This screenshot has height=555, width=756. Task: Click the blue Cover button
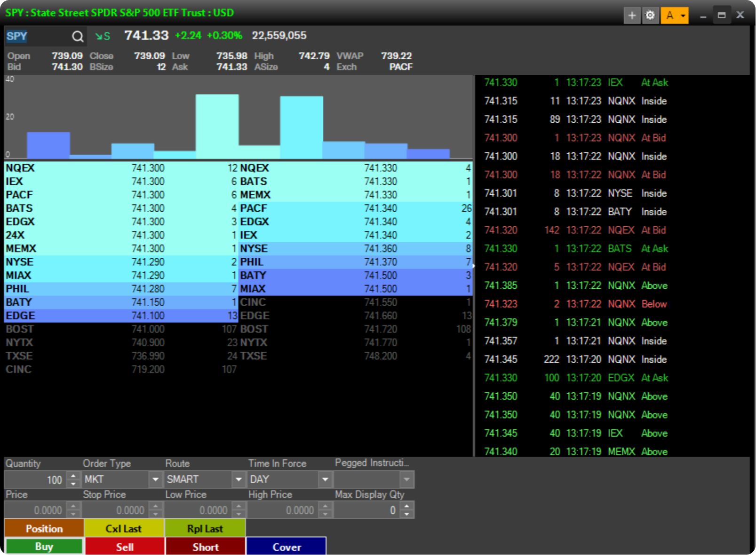click(x=286, y=547)
